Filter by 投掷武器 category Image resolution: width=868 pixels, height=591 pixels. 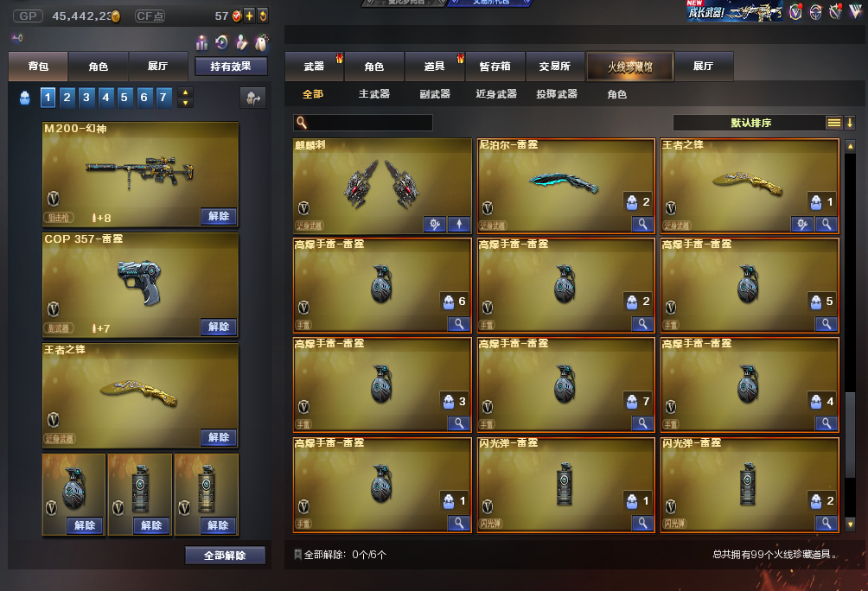click(557, 94)
